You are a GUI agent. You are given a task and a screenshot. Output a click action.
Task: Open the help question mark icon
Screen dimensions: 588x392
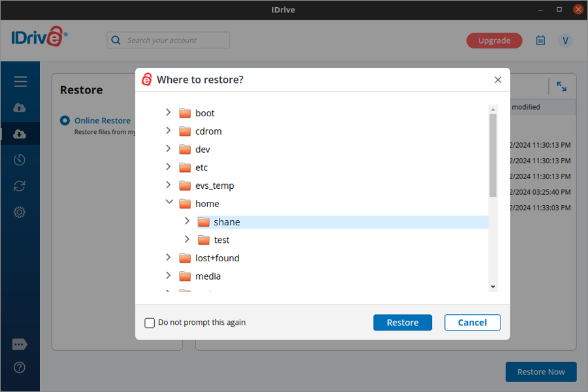pos(20,367)
